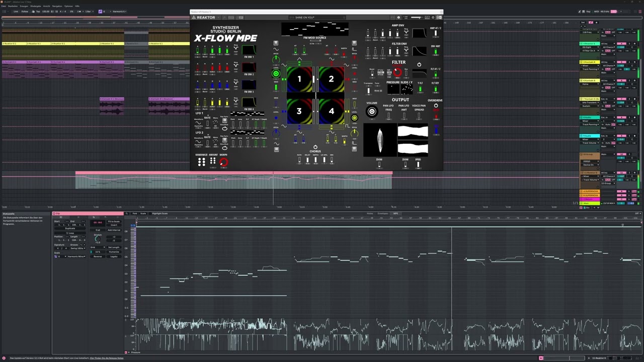Image resolution: width=644 pixels, height=362 pixels.
Task: Click the LFO 1 Key Sync keyboard icon
Action: pyautogui.click(x=224, y=121)
